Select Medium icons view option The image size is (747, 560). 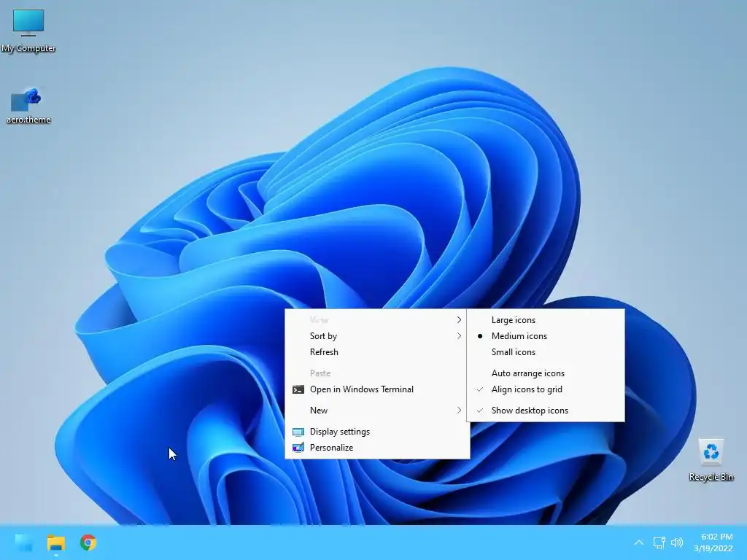(546, 335)
